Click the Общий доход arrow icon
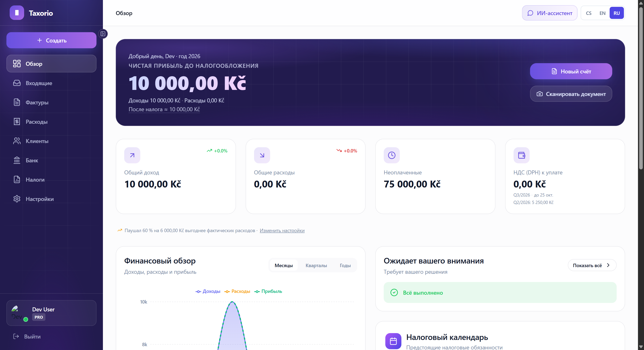This screenshot has height=350, width=644. coord(132,155)
